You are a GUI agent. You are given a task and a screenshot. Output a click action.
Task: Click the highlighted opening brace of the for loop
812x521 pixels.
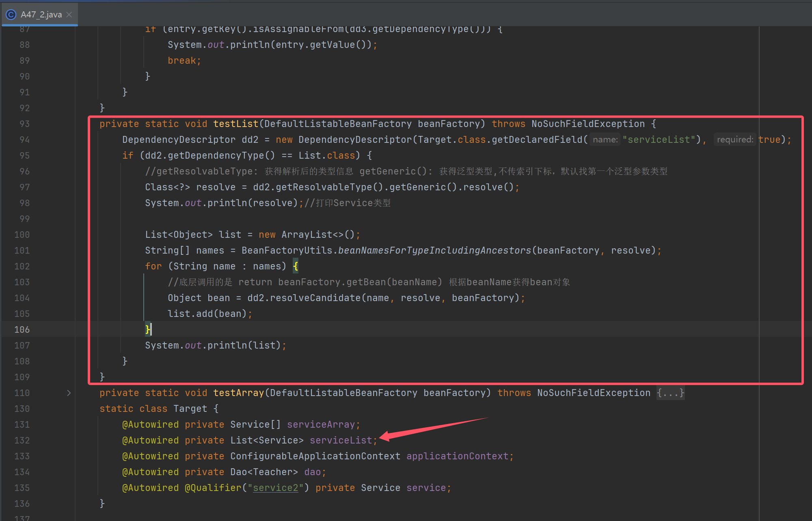coord(296,266)
